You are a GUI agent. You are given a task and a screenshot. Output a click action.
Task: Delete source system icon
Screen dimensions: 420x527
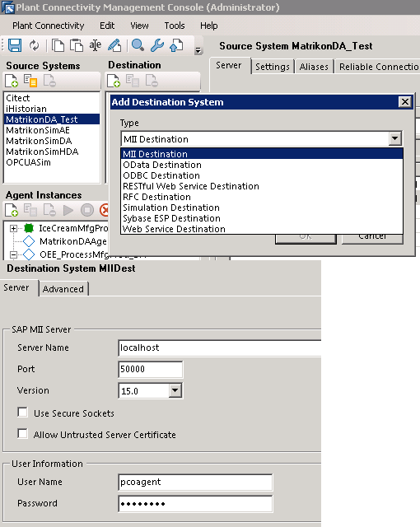point(49,81)
